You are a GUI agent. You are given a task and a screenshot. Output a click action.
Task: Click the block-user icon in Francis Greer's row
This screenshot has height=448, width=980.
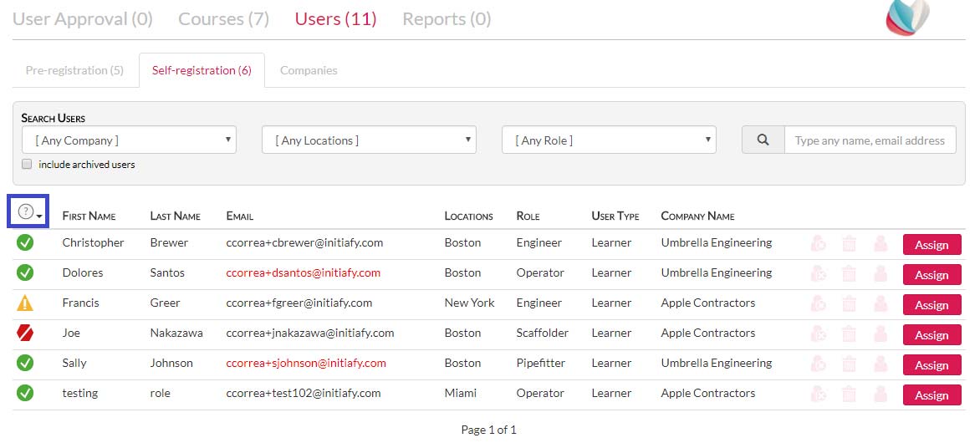pyautogui.click(x=818, y=303)
